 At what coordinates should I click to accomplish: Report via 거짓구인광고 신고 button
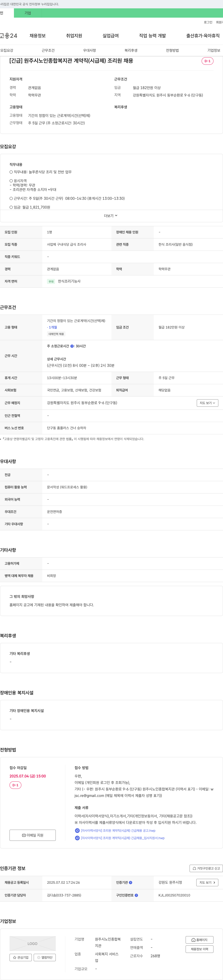pos(206,868)
